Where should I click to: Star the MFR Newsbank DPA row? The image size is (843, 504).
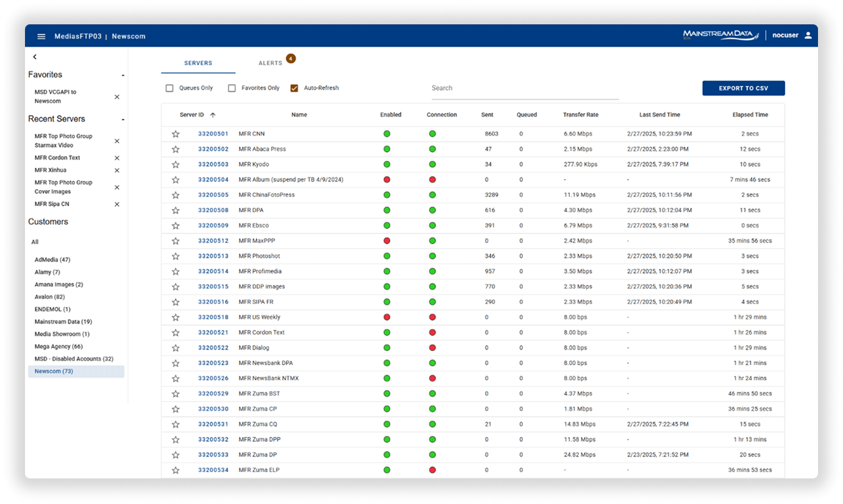[176, 363]
